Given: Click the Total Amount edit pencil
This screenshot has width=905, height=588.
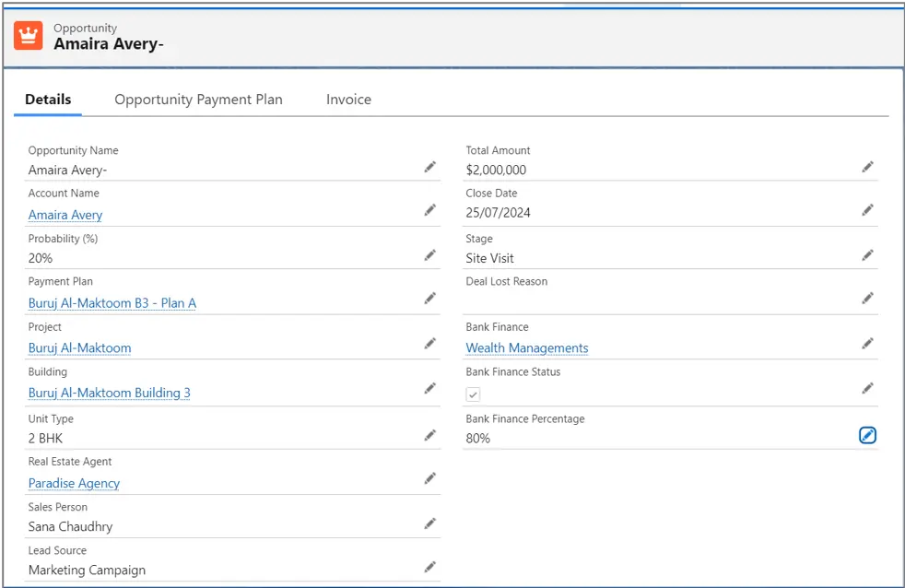Looking at the screenshot, I should tap(867, 167).
